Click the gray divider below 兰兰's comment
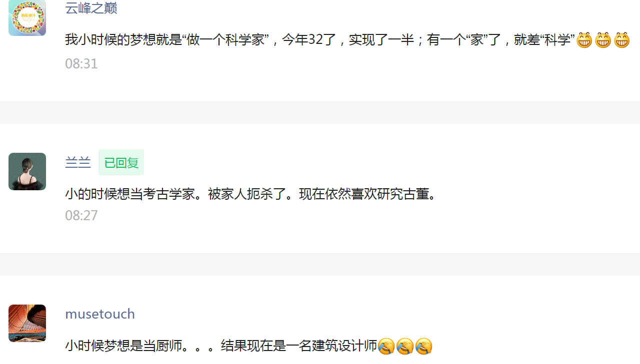 (x=320, y=264)
